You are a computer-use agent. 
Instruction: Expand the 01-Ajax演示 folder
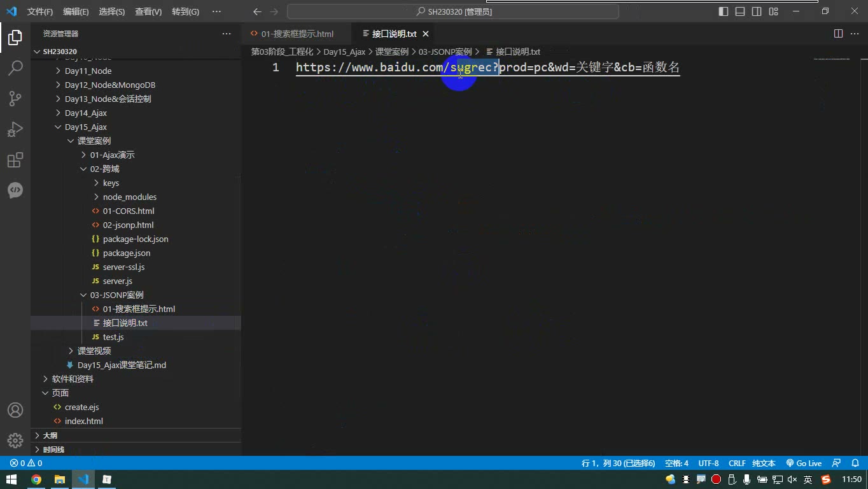coord(136,155)
